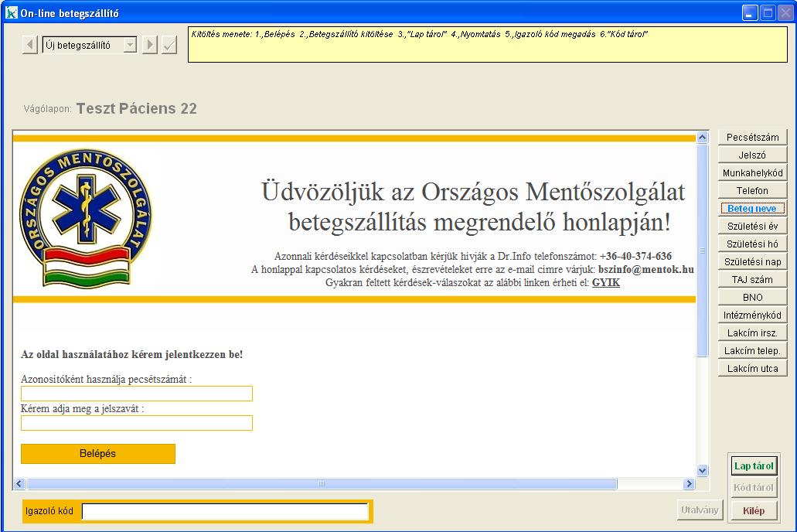The height and width of the screenshot is (532, 797).
Task: Click the Országos Mentőszolgálat logo
Action: [86, 218]
